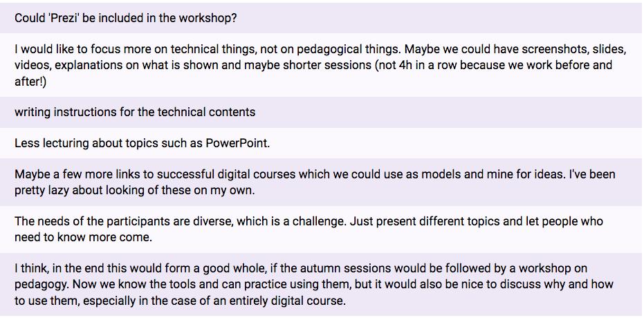Click the text 'not 4h in a row'
The width and height of the screenshot is (644, 318).
click(x=416, y=65)
